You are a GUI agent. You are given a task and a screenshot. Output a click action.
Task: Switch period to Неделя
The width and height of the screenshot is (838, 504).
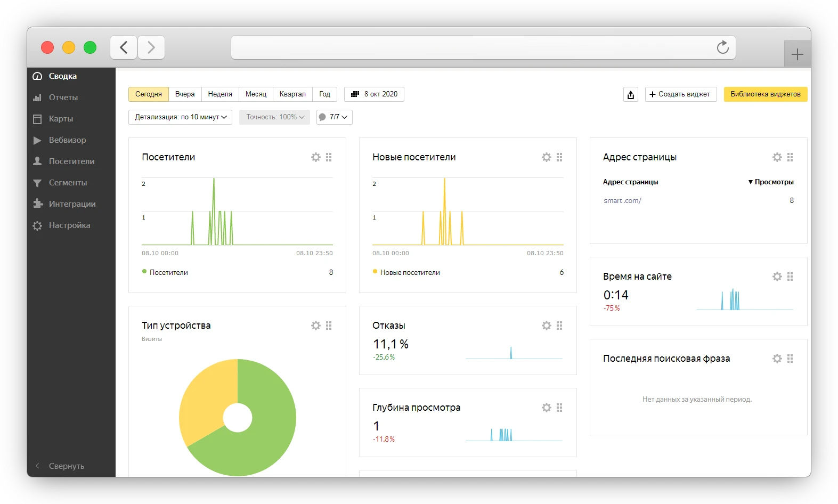click(x=220, y=94)
